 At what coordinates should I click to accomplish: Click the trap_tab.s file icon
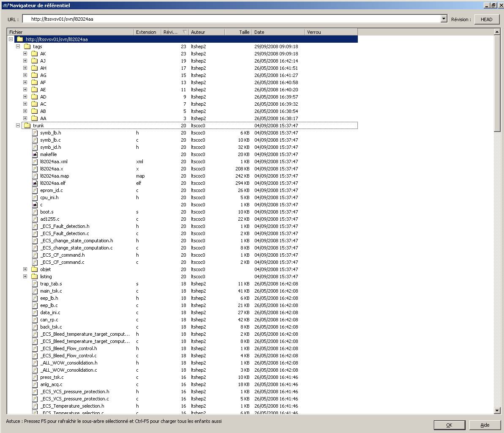[x=35, y=284]
